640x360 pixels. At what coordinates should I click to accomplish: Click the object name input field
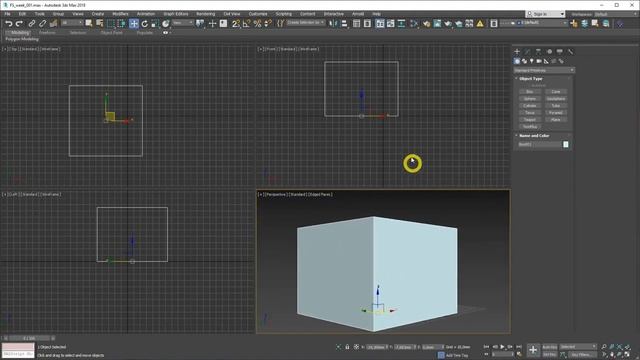point(540,144)
